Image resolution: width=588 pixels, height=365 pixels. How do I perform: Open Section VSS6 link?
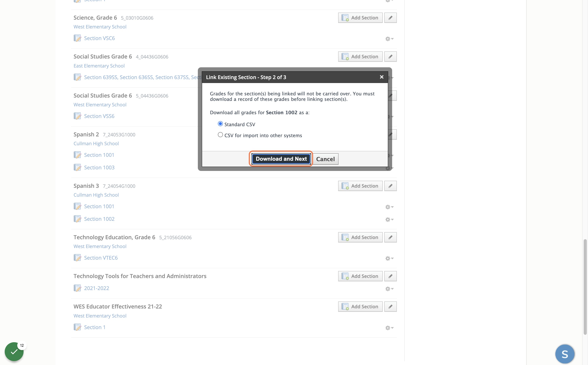pos(99,116)
